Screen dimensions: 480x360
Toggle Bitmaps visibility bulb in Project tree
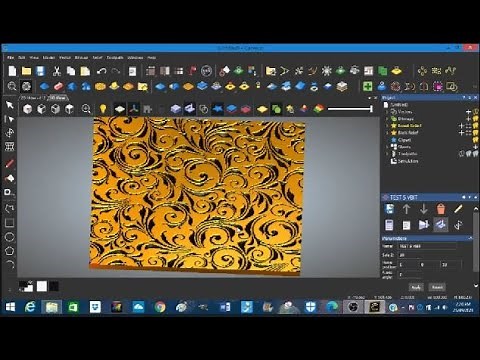476,118
